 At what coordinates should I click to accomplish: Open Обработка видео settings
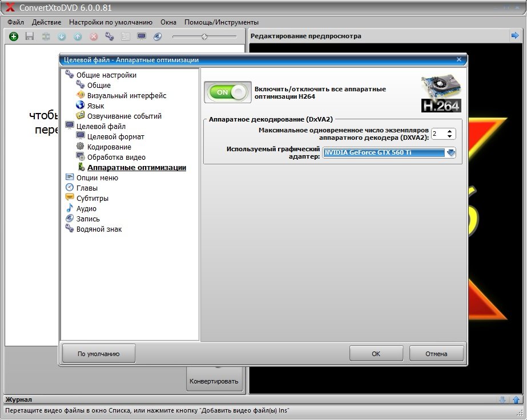pyautogui.click(x=116, y=157)
